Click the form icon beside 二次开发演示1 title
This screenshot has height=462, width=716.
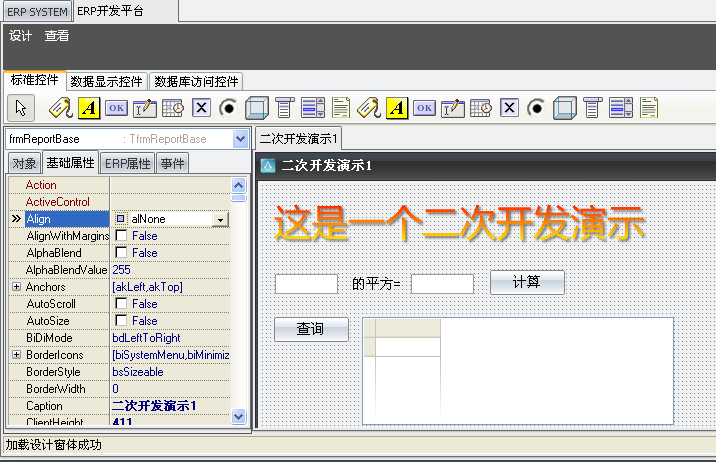pos(268,165)
